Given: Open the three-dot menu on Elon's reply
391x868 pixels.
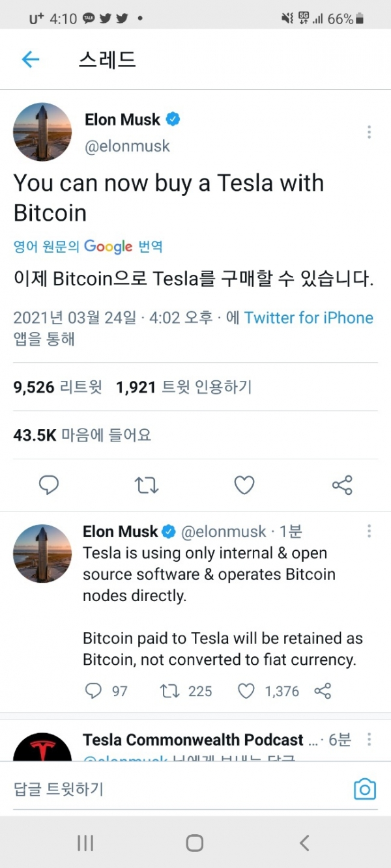Looking at the screenshot, I should 369,532.
